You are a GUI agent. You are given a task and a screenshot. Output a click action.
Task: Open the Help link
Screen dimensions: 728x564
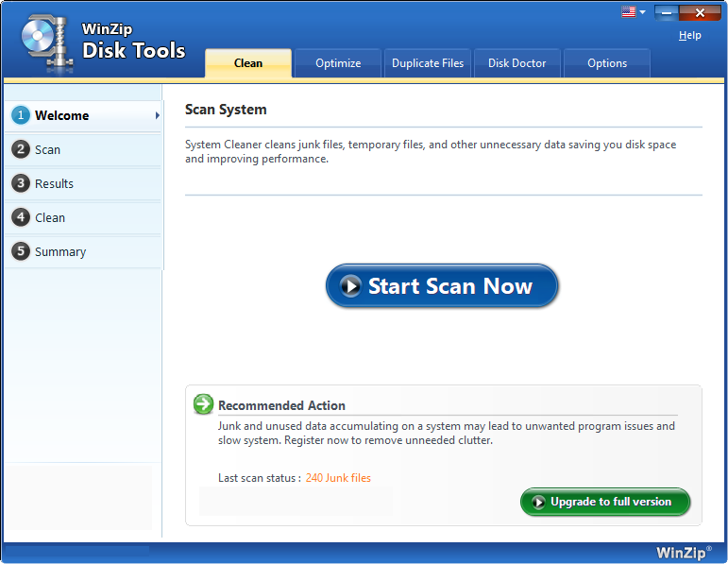click(690, 35)
